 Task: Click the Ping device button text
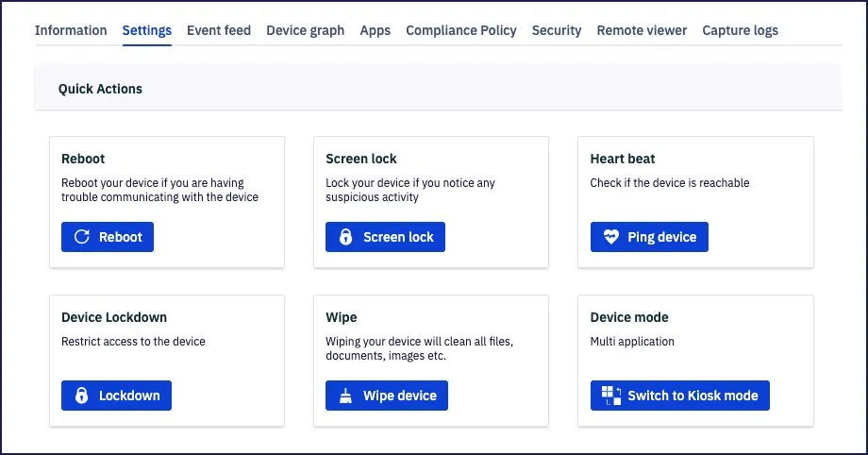click(662, 237)
